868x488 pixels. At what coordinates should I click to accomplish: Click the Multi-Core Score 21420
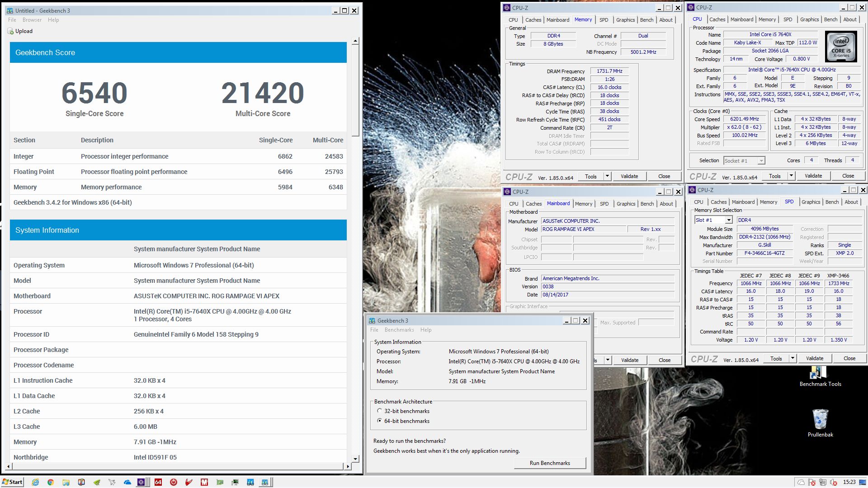pyautogui.click(x=263, y=93)
